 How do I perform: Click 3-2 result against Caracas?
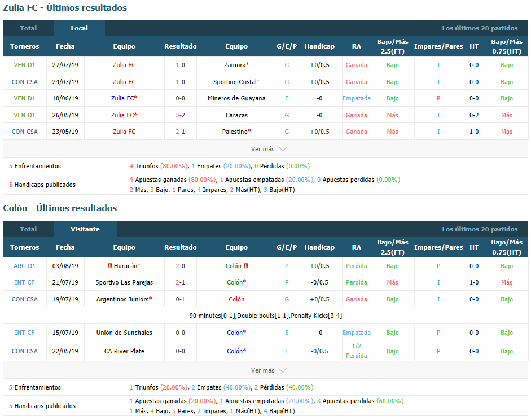(180, 115)
